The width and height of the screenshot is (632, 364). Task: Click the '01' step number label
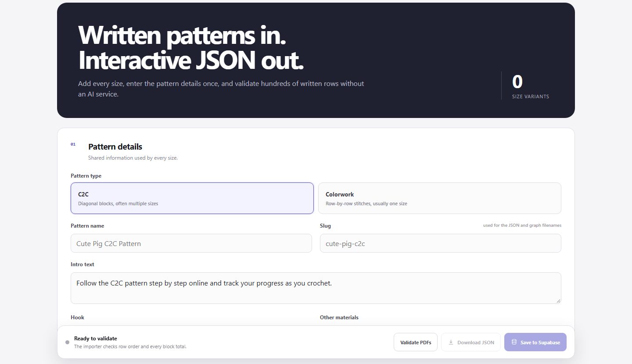[73, 144]
